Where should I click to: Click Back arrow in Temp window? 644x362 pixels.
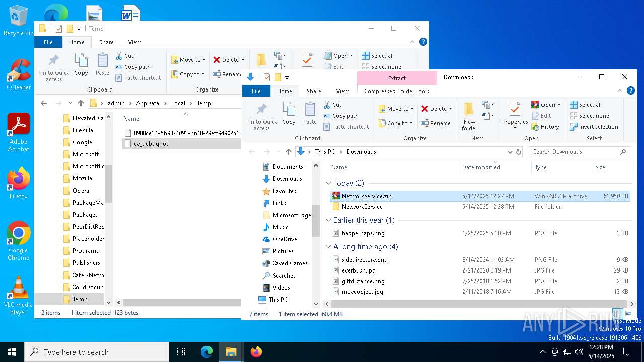[44, 103]
